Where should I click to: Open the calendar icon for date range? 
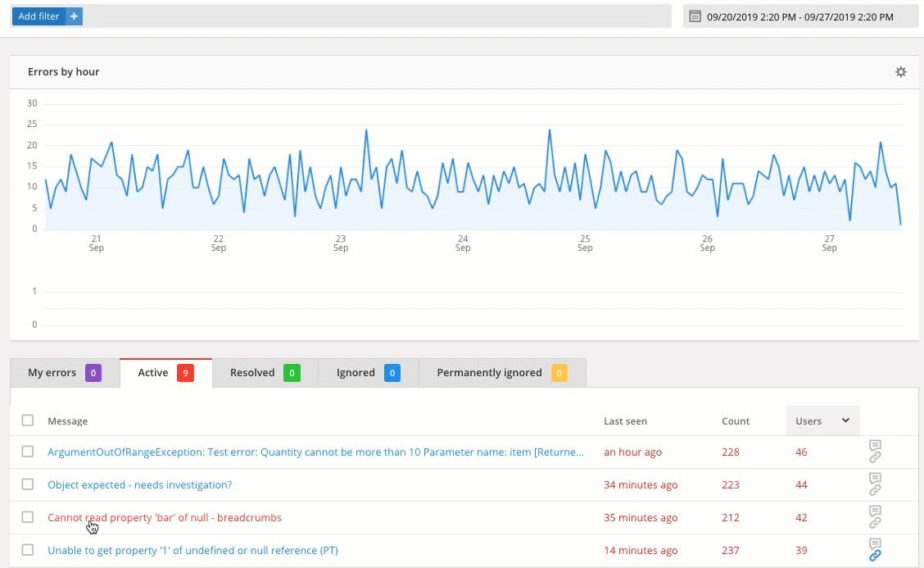[x=695, y=16]
